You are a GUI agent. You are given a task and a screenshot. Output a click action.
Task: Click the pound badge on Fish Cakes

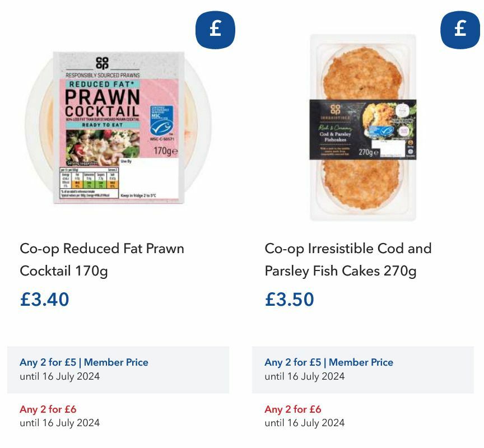click(460, 30)
